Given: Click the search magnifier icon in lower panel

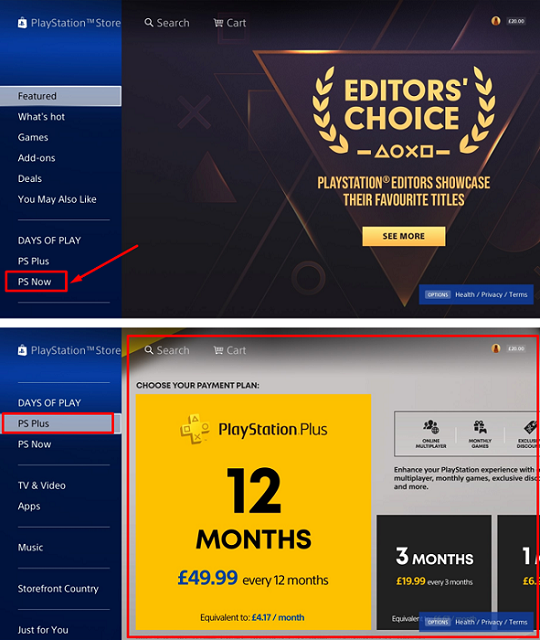Looking at the screenshot, I should click(149, 350).
